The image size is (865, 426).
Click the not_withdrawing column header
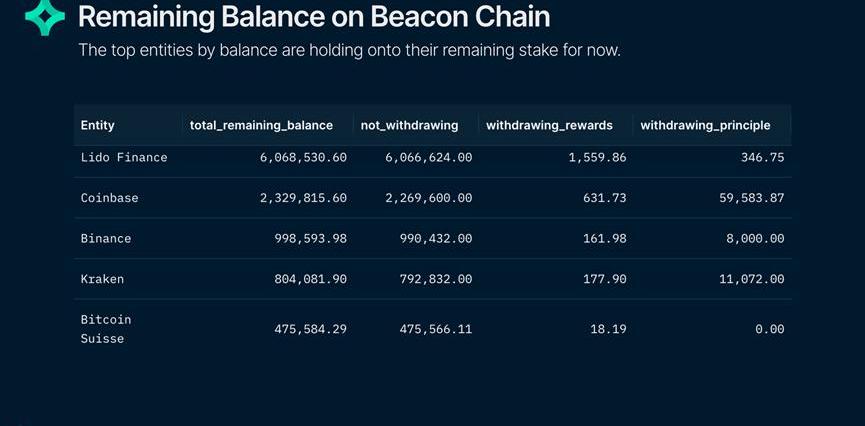(x=409, y=125)
